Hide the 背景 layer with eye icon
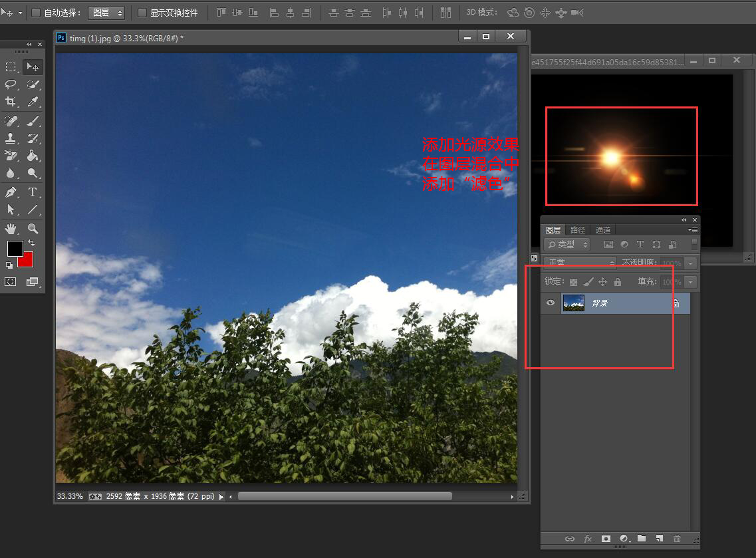Screen dimensions: 756x558 pyautogui.click(x=551, y=303)
